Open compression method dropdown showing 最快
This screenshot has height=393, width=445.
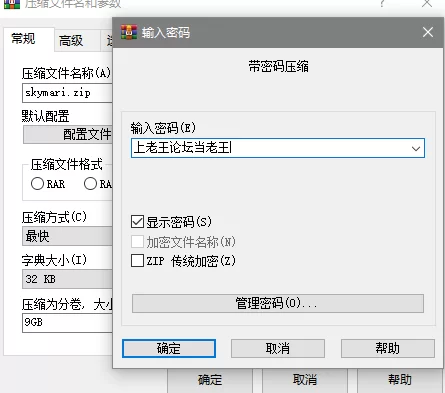click(x=68, y=236)
